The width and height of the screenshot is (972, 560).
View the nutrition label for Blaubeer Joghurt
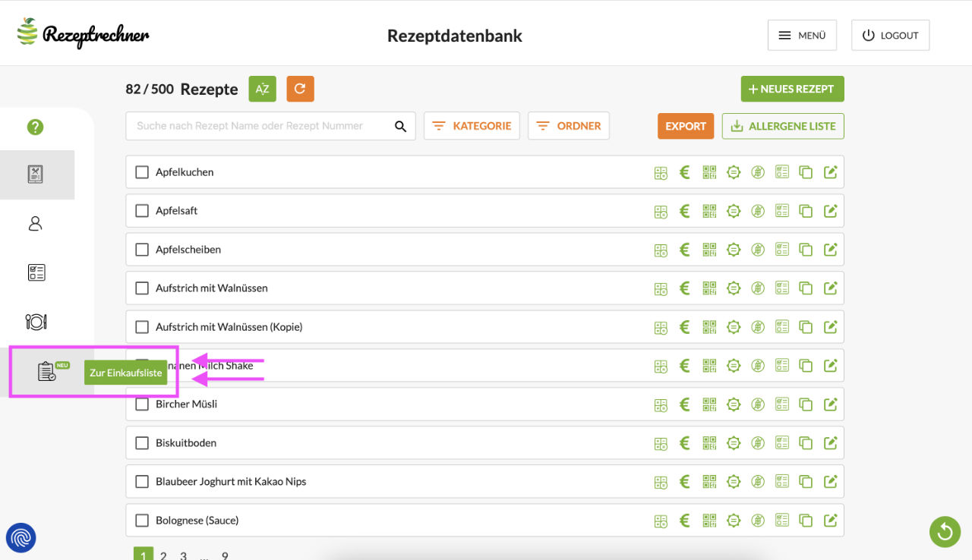point(781,481)
